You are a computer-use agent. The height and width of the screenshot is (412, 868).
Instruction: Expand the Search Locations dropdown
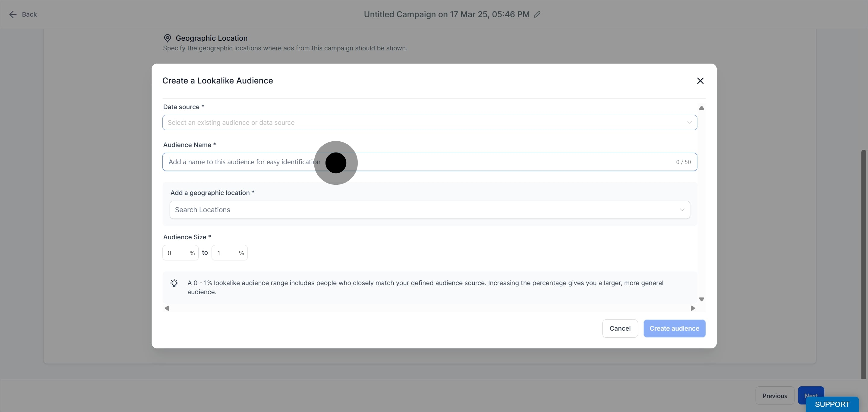point(429,210)
